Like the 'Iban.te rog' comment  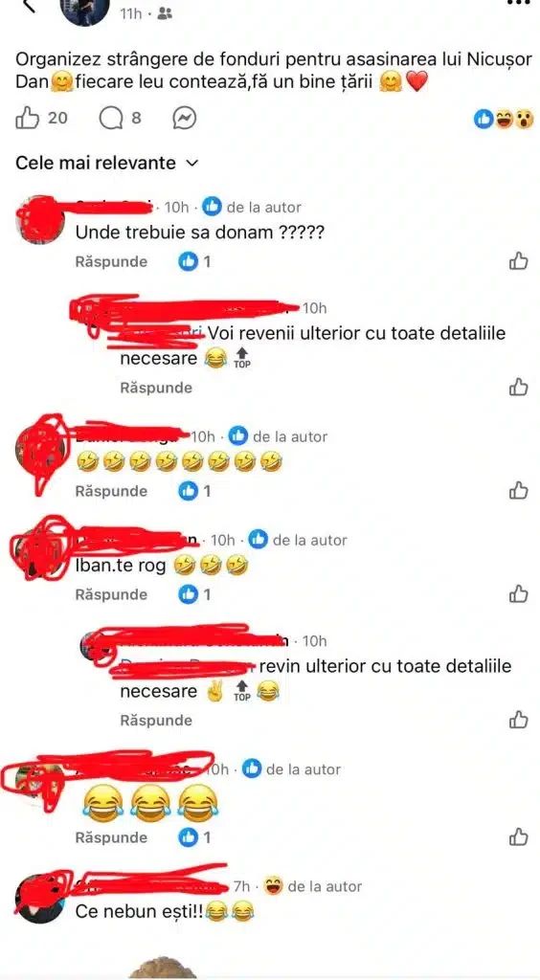519,593
